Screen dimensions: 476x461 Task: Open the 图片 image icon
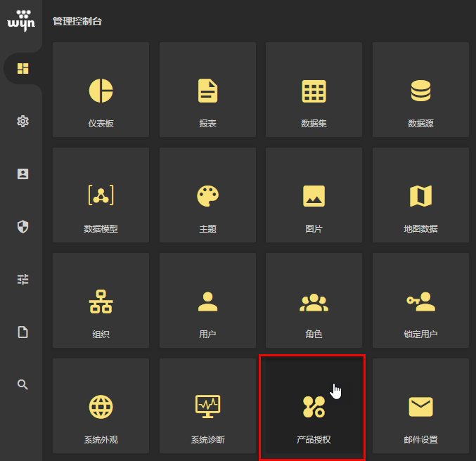point(314,196)
